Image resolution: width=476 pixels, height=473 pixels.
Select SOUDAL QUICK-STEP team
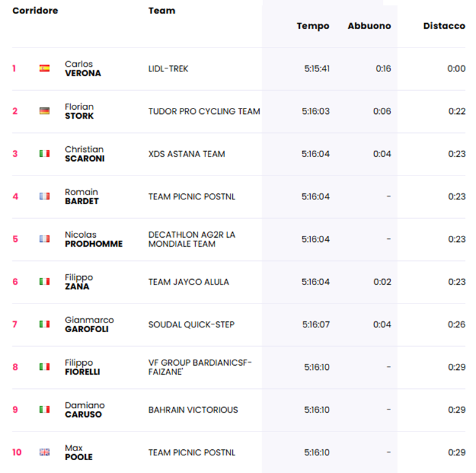pyautogui.click(x=191, y=324)
